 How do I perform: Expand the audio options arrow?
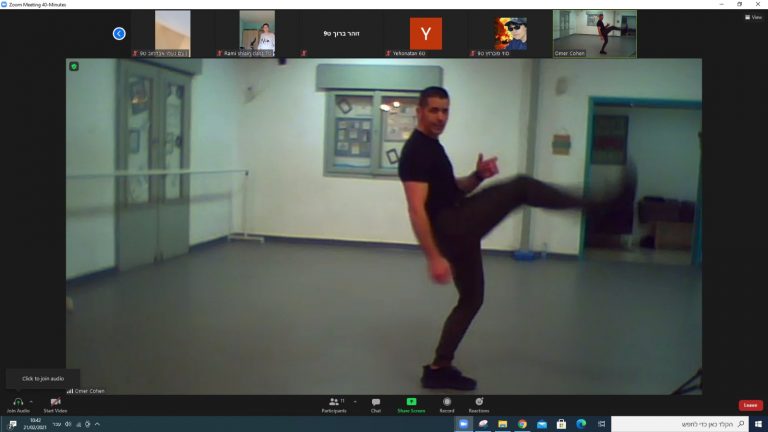click(x=31, y=401)
